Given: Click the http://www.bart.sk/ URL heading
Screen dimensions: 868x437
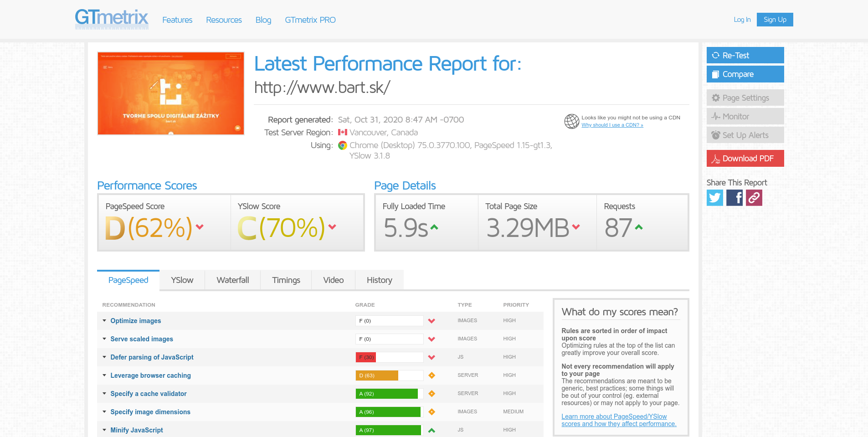Looking at the screenshot, I should [x=322, y=87].
